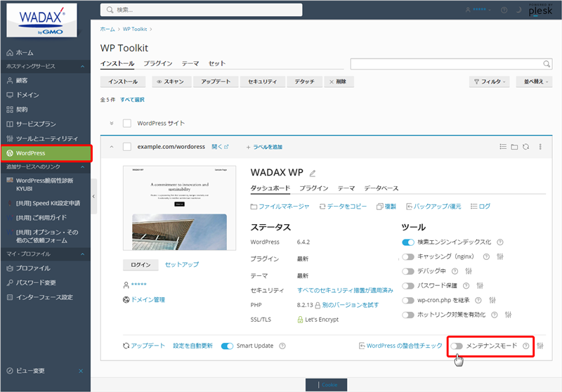Open help for パスワード保護
The height and width of the screenshot is (392, 562).
[x=466, y=286]
